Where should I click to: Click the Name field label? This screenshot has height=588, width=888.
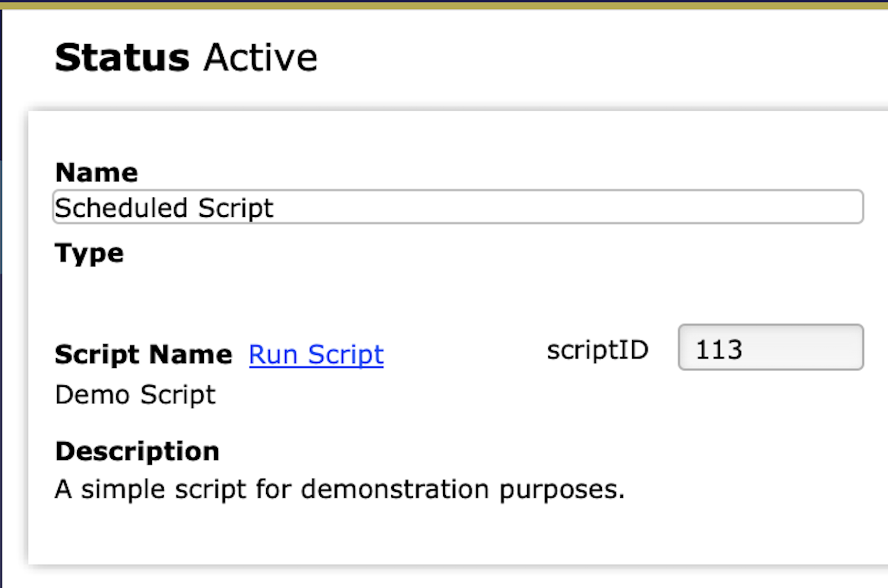(97, 172)
